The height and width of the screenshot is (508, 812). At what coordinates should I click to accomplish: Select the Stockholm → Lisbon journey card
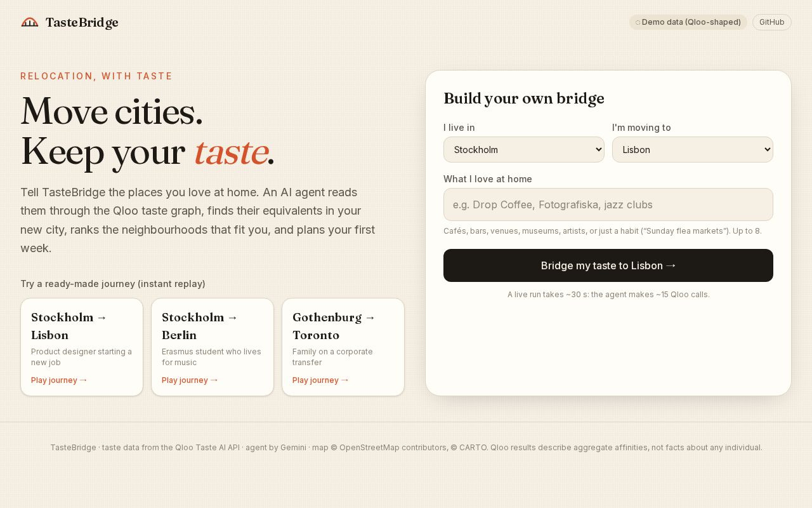click(82, 347)
